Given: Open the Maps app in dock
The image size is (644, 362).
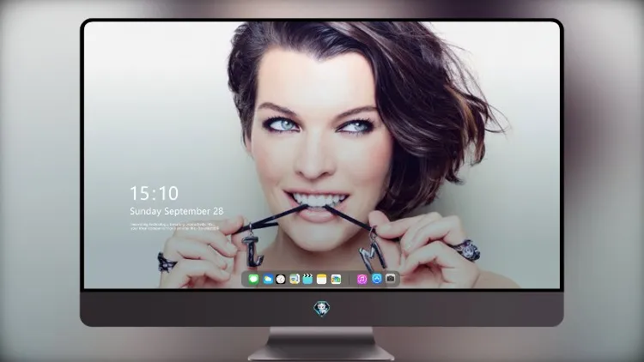Looking at the screenshot, I should click(295, 279).
